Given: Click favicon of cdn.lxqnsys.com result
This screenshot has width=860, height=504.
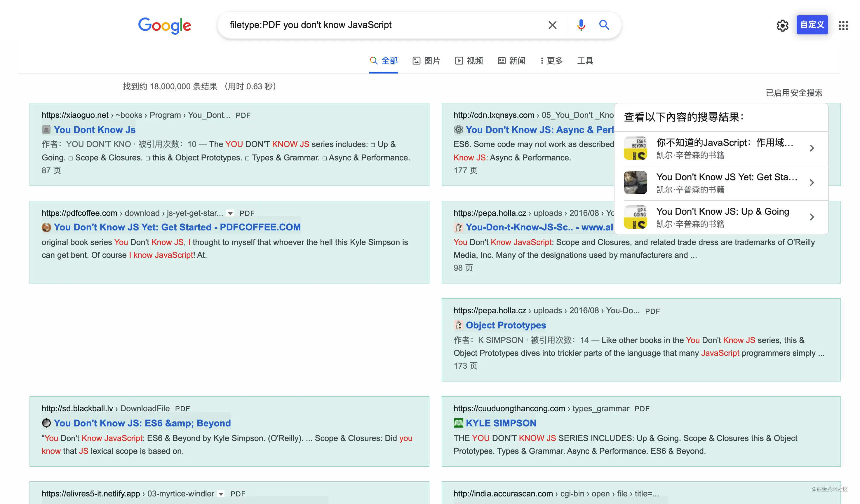Looking at the screenshot, I should 458,129.
